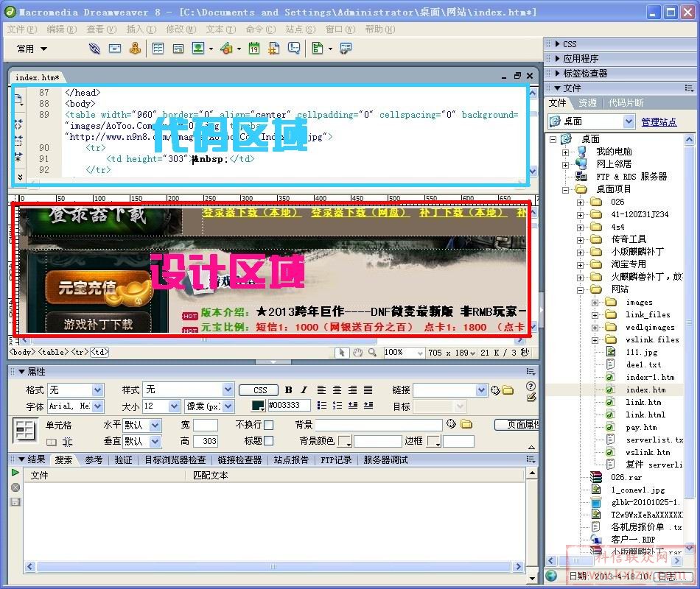Image resolution: width=700 pixels, height=589 pixels.
Task: Switch to the FTP记录 tab
Action: click(x=336, y=460)
